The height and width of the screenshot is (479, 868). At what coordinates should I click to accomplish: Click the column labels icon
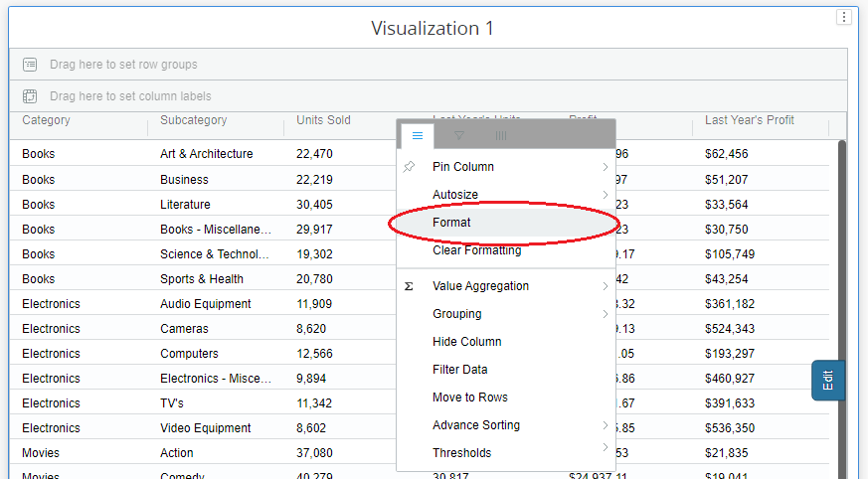[30, 96]
